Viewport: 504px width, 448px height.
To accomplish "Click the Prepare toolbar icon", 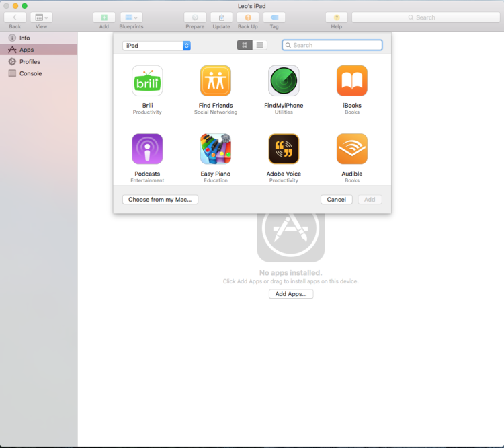I will [195, 17].
